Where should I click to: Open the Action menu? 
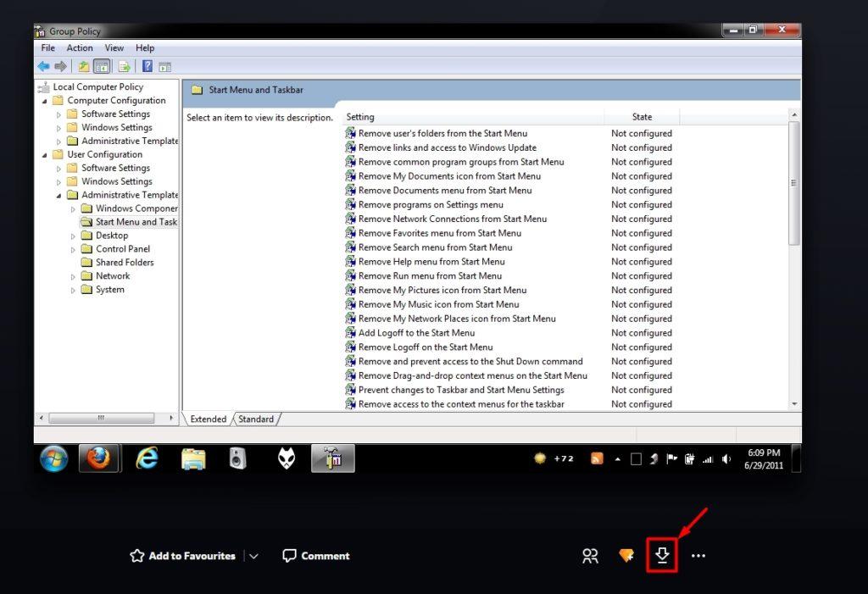tap(80, 48)
